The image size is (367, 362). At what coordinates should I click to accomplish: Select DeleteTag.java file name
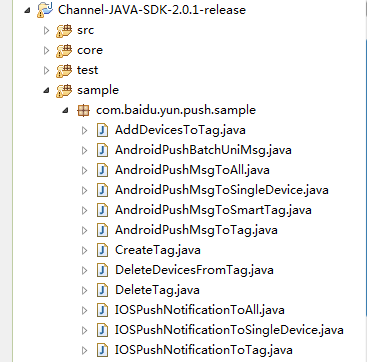[157, 290]
